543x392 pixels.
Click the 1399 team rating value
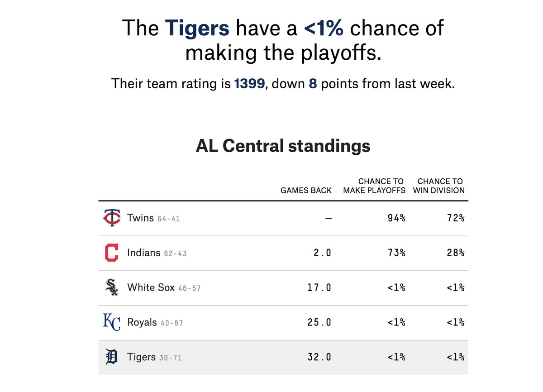249,84
